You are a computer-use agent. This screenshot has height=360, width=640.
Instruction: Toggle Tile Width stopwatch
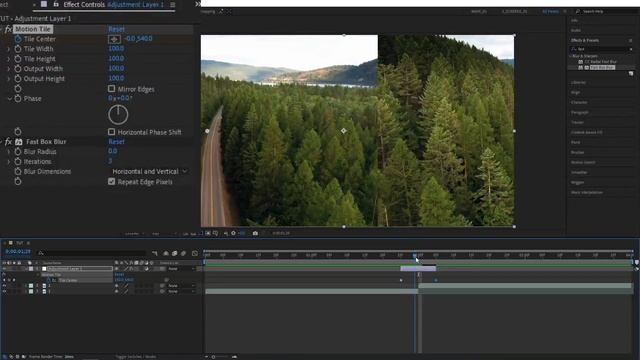point(18,49)
